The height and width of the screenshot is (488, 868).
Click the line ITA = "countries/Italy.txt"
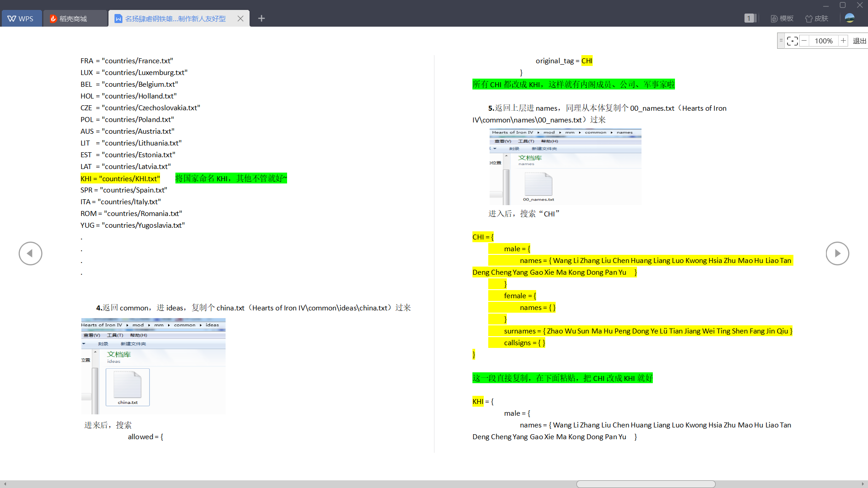click(121, 202)
